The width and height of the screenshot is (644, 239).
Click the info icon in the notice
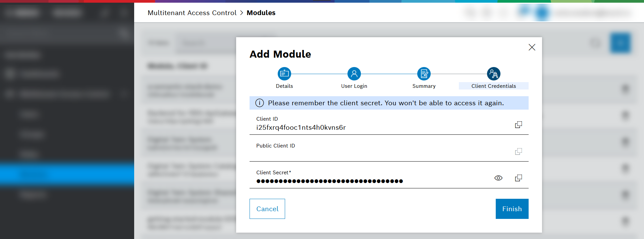pos(260,103)
